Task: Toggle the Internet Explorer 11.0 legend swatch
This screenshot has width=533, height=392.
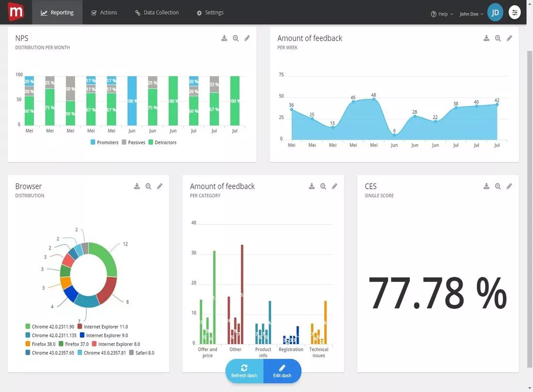Action: coord(80,327)
